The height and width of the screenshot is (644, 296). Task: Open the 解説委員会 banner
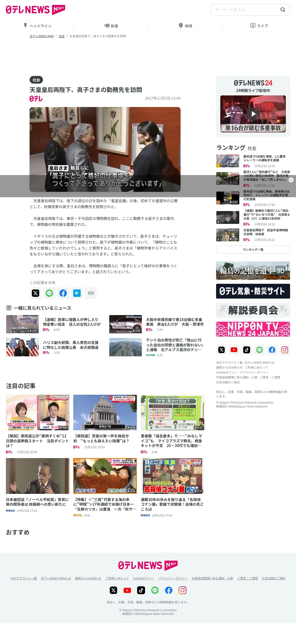click(253, 310)
